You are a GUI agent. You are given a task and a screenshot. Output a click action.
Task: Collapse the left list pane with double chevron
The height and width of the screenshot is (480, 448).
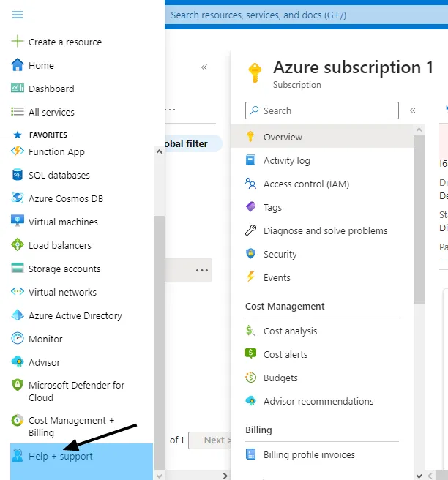click(x=204, y=67)
